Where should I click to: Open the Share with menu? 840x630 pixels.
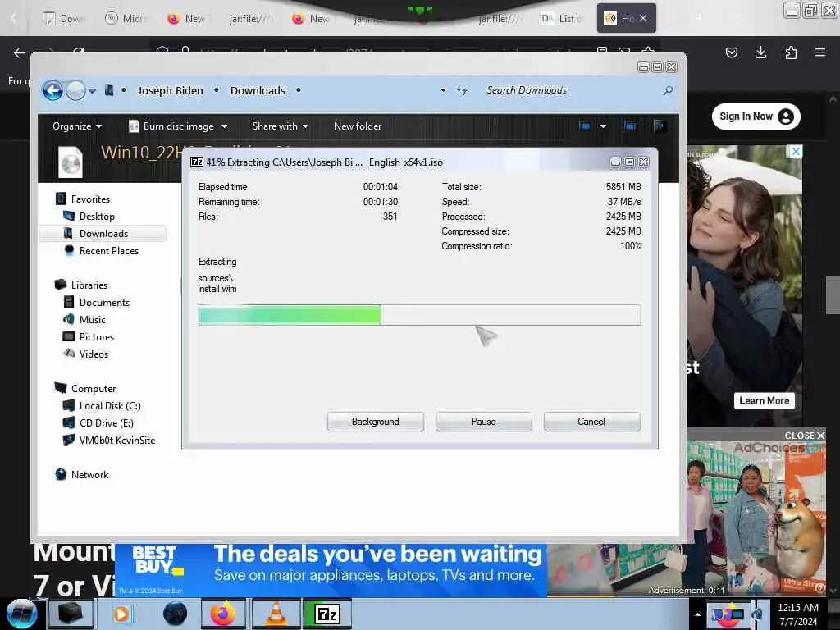(281, 126)
